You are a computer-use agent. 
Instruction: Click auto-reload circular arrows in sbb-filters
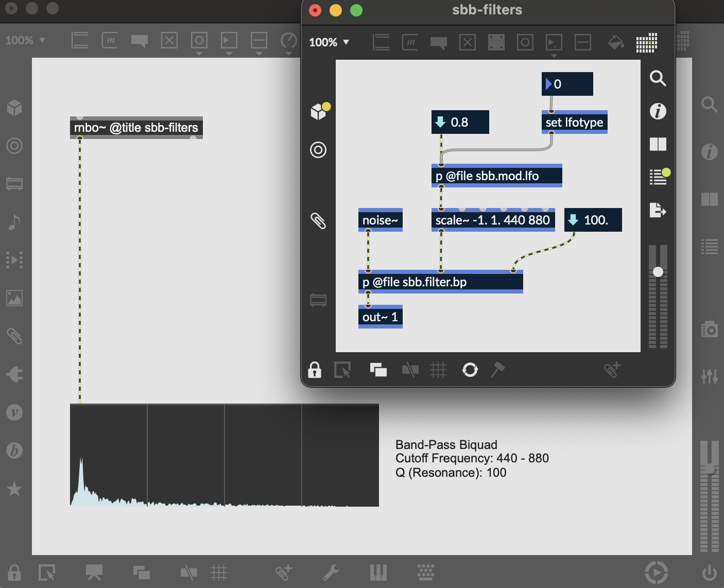470,370
